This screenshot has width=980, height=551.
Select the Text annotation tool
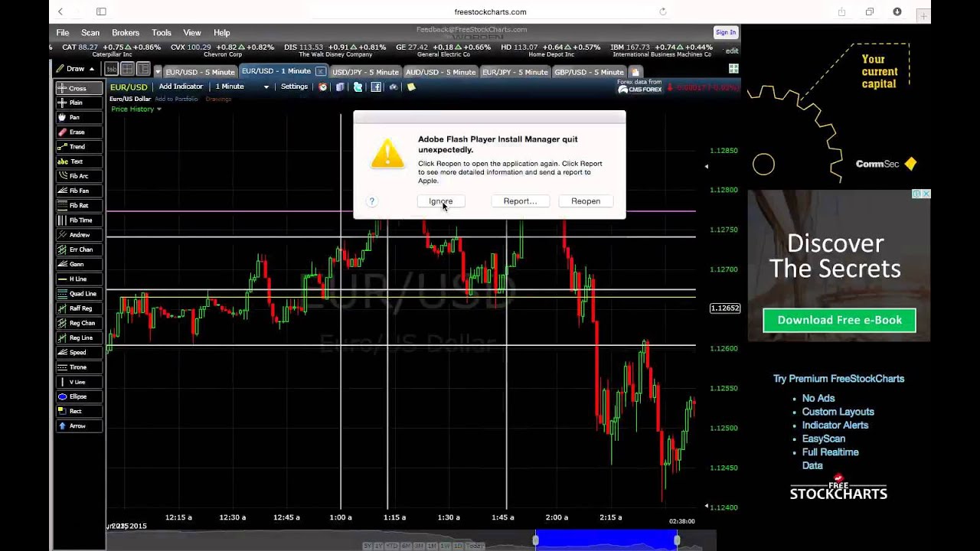[79, 161]
